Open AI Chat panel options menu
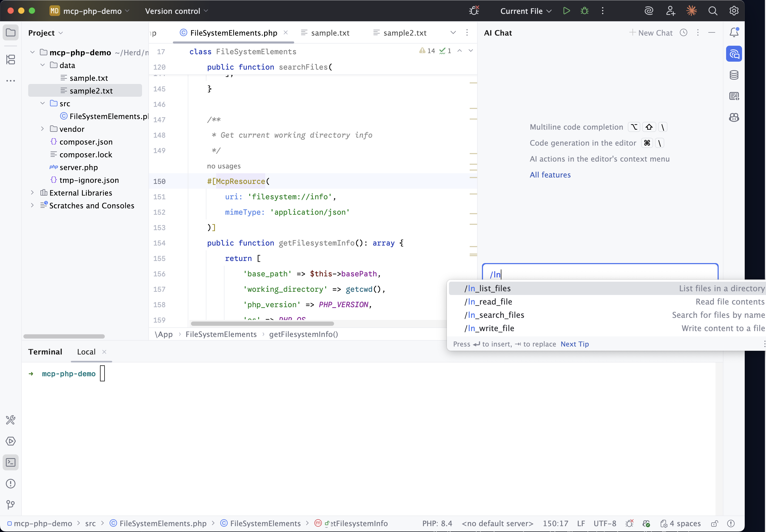The width and height of the screenshot is (766, 532). click(x=698, y=33)
